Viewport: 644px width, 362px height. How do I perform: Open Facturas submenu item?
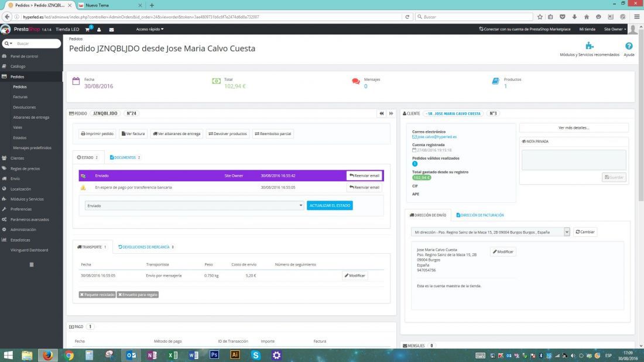(20, 97)
